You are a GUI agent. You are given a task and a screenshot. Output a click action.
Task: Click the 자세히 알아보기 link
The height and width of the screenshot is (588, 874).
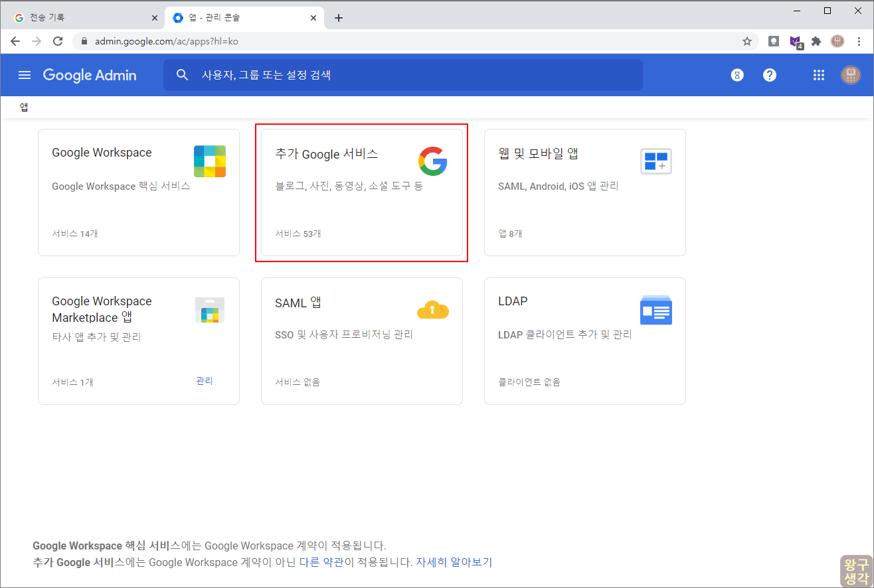tap(454, 562)
